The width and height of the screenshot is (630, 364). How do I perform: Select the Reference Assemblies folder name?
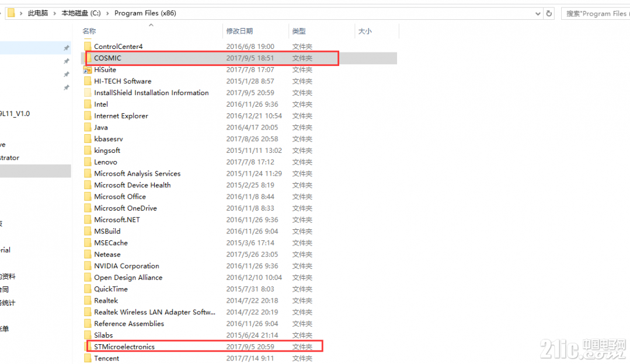pos(129,324)
